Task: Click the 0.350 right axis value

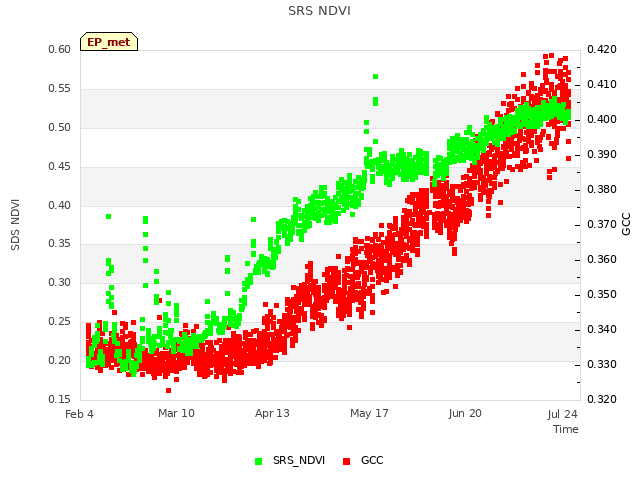Action: [602, 295]
